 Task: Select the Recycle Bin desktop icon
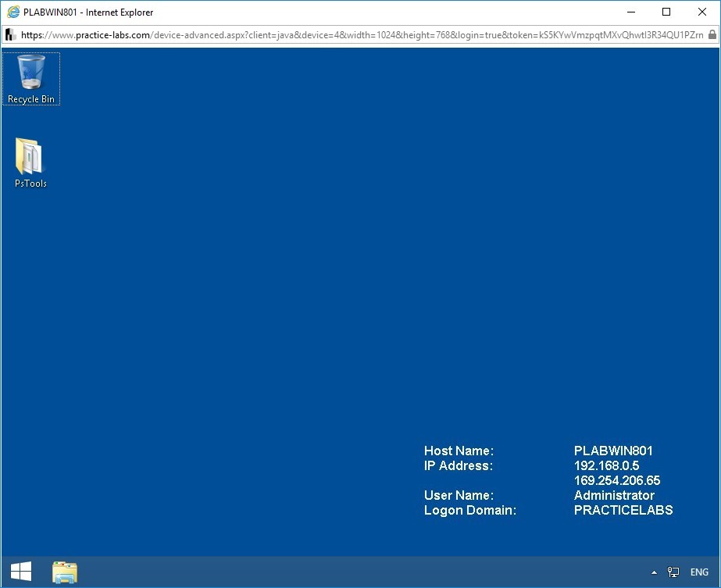[x=31, y=73]
